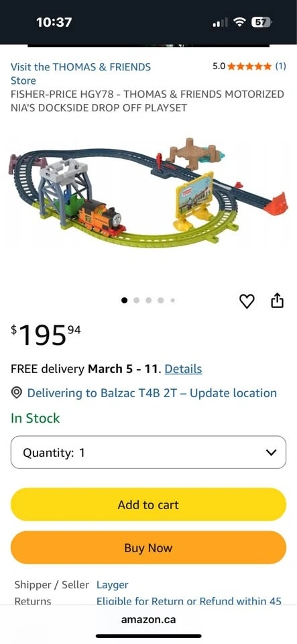
Task: Tap the location pin icon
Action: point(16,393)
